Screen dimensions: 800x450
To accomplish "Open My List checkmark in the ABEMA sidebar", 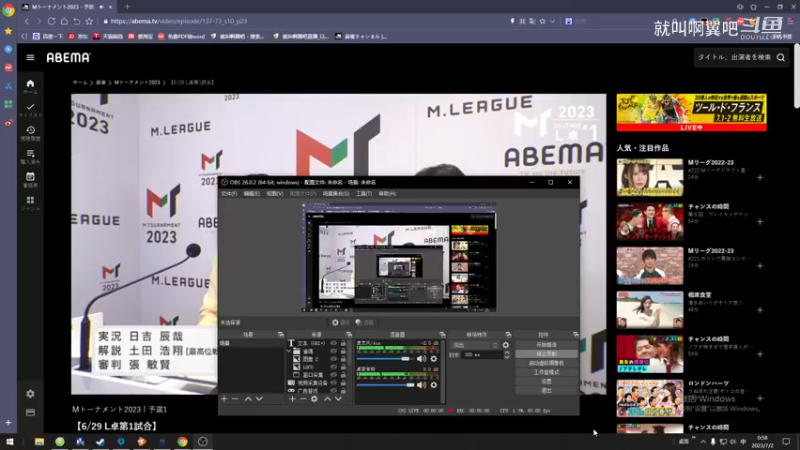I will (30, 110).
